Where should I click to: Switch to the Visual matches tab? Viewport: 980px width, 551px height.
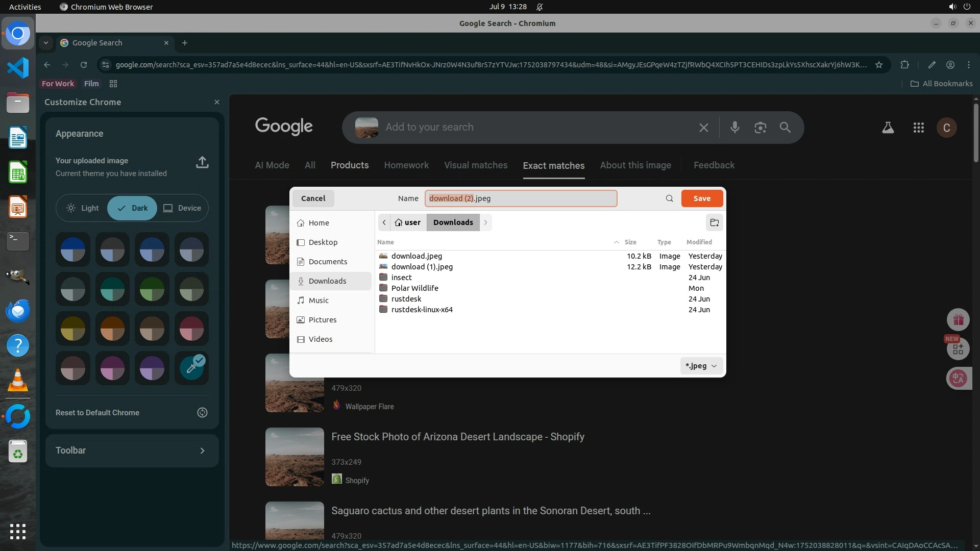(x=475, y=165)
